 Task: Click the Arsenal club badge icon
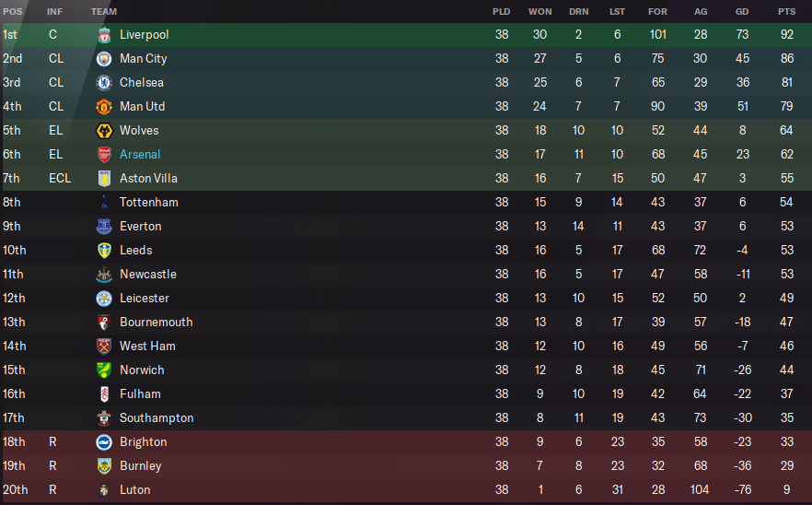pyautogui.click(x=104, y=154)
